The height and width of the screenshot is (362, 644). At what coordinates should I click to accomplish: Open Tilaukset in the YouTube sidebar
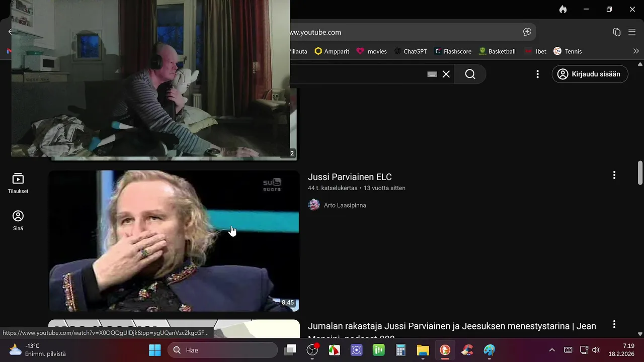[18, 184]
